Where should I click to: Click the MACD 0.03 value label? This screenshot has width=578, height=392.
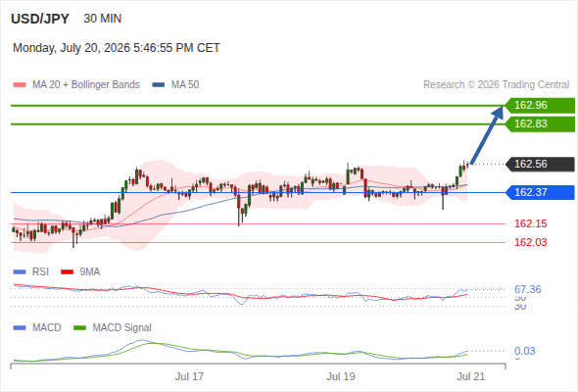(x=524, y=351)
